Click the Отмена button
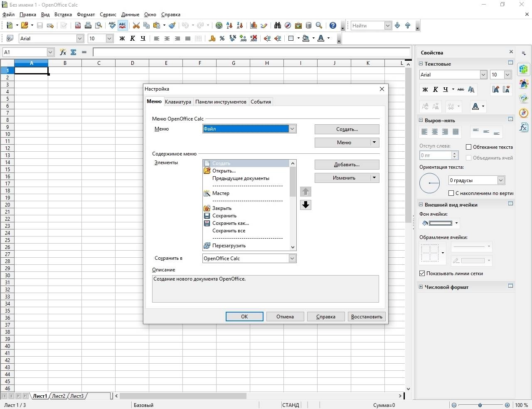532x409 pixels. 285,316
